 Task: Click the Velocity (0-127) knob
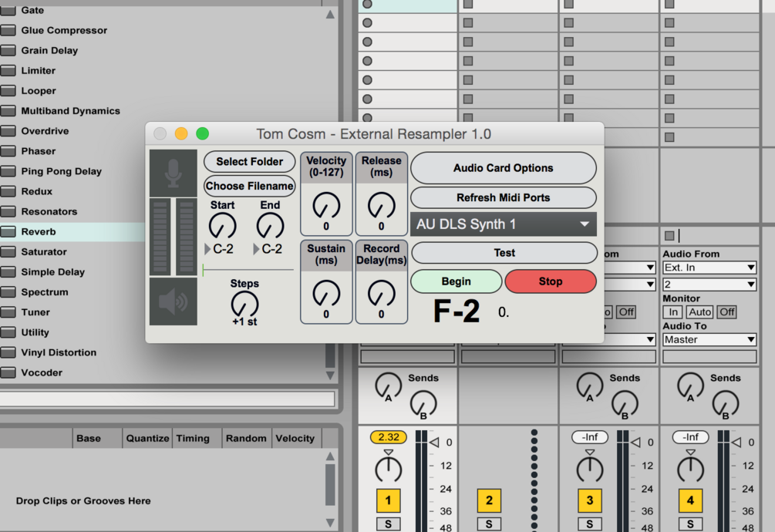326,206
